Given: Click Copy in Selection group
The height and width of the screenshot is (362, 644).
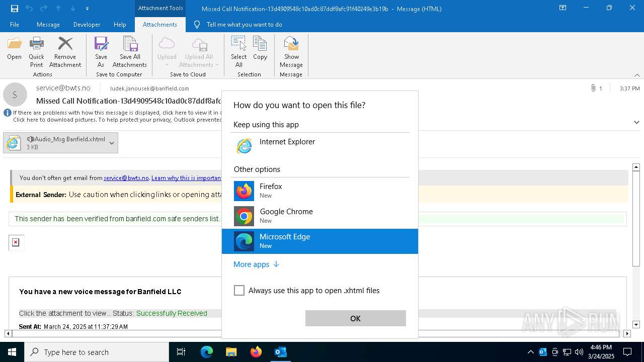Looking at the screenshot, I should (x=260, y=49).
